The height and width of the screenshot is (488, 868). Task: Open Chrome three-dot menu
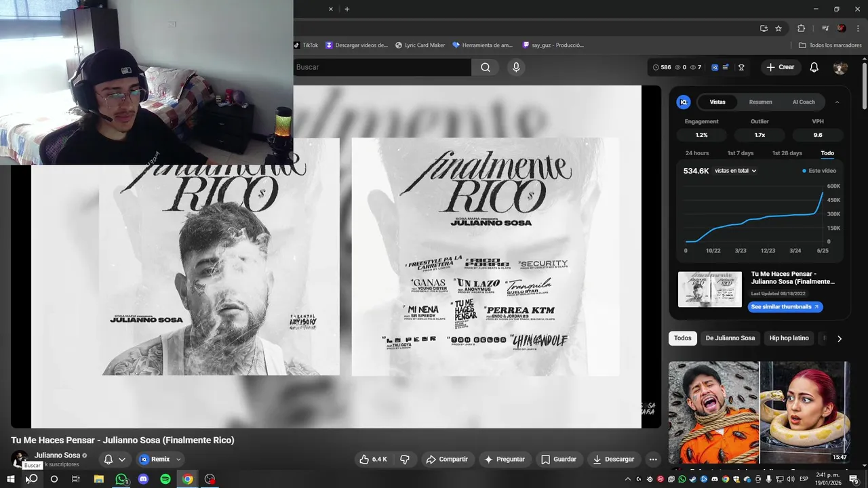pyautogui.click(x=857, y=28)
